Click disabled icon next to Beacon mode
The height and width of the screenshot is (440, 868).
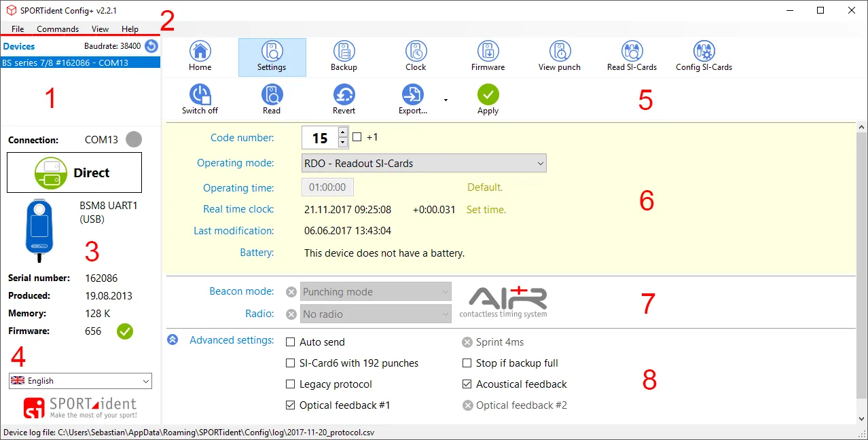pos(291,292)
